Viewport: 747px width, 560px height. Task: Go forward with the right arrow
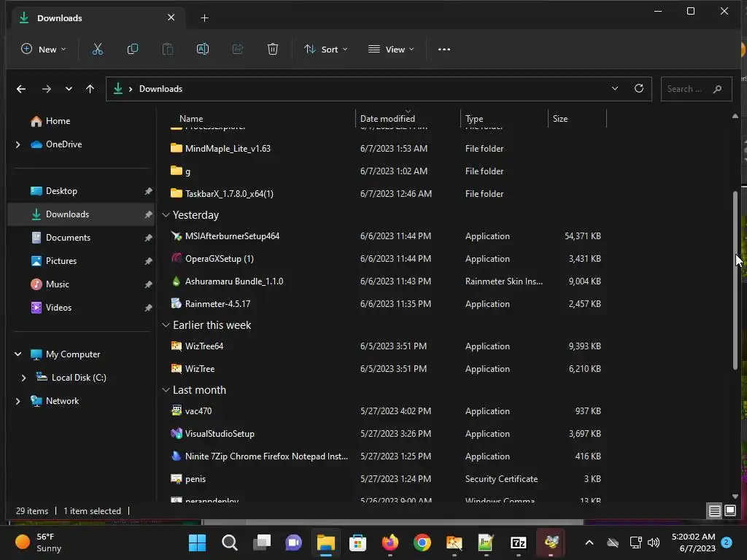(x=46, y=89)
